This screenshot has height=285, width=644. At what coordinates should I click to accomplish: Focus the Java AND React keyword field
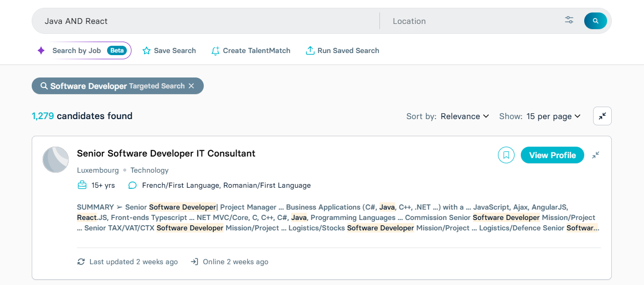click(x=208, y=21)
